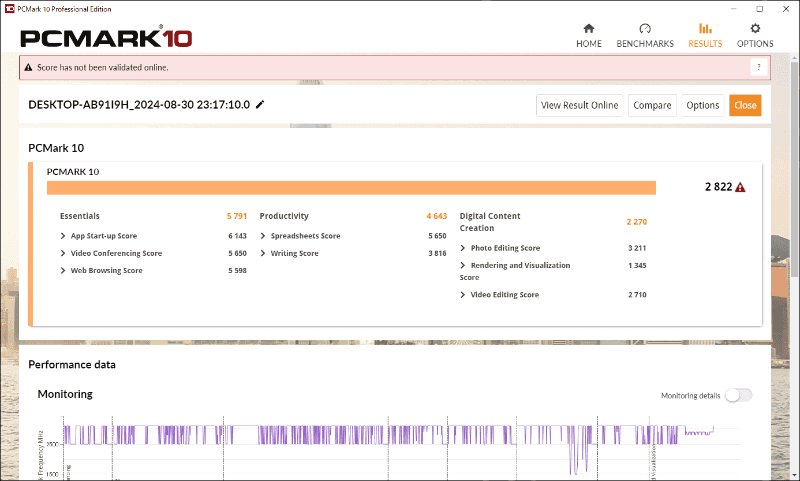Close the result with orange Close button
The image size is (800, 481).
tap(745, 105)
